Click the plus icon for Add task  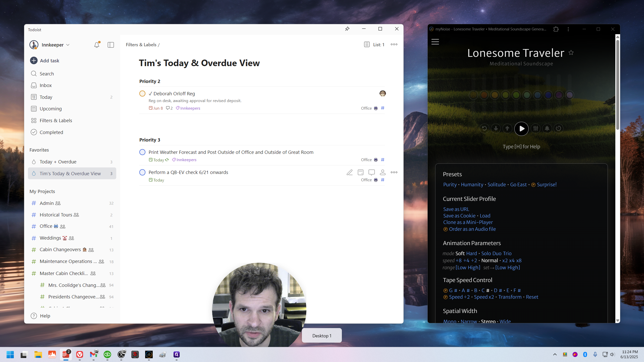point(34,61)
